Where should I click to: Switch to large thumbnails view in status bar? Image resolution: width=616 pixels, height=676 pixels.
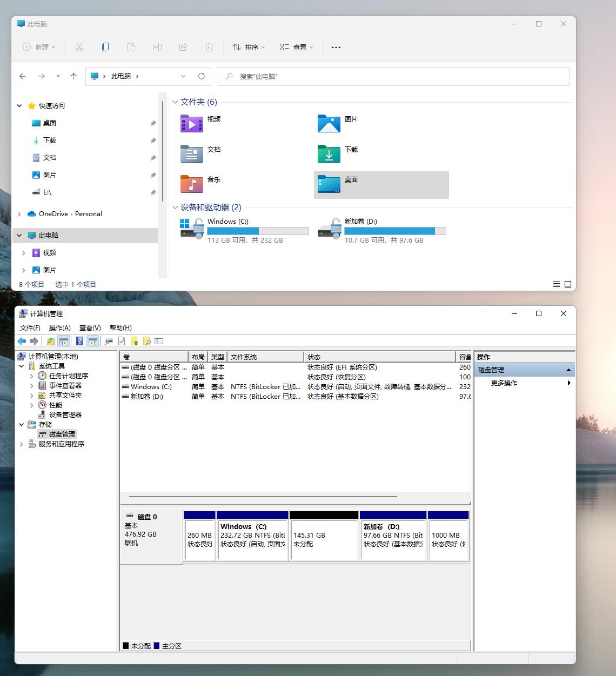click(568, 284)
